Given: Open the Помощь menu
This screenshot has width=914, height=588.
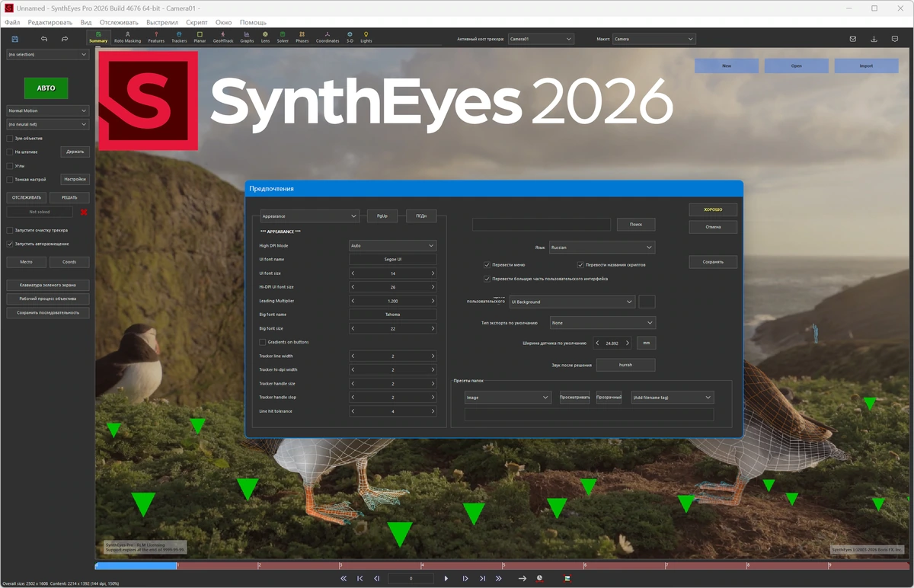Looking at the screenshot, I should tap(253, 22).
